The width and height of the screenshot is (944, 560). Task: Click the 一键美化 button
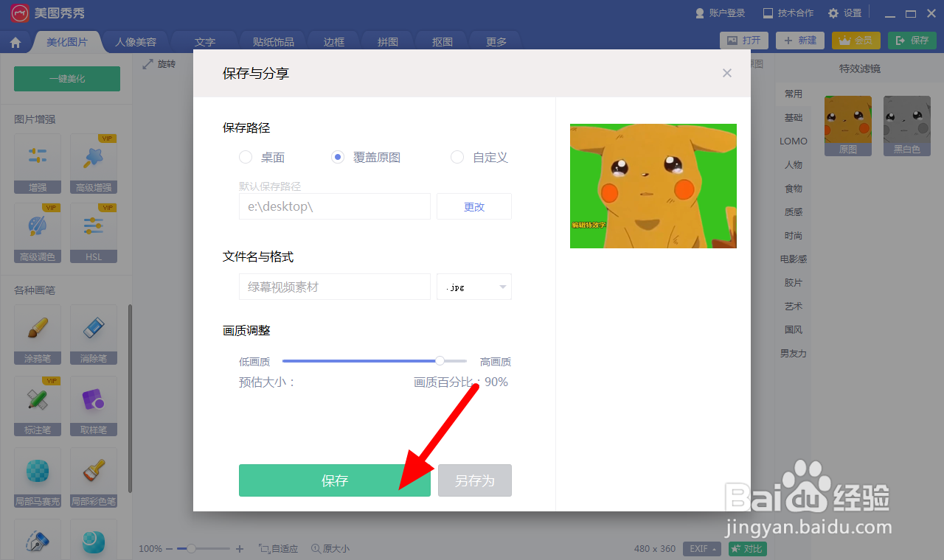tap(67, 79)
